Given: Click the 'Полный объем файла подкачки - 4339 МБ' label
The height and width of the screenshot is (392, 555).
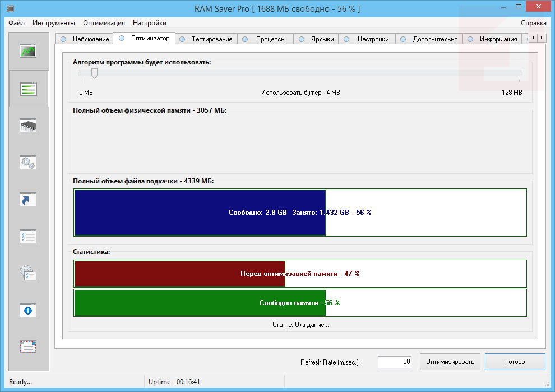Looking at the screenshot, I should [144, 181].
